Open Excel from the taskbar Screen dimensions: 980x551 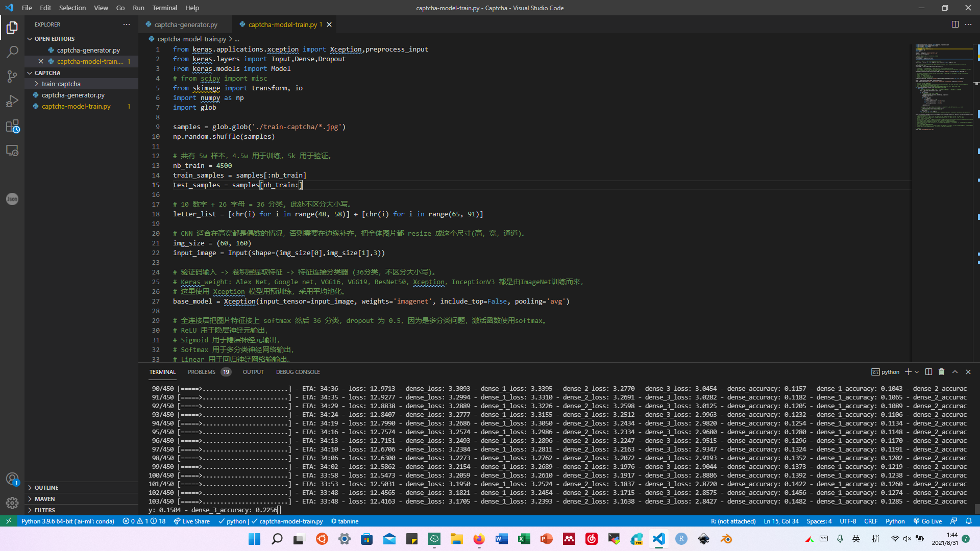(x=524, y=539)
